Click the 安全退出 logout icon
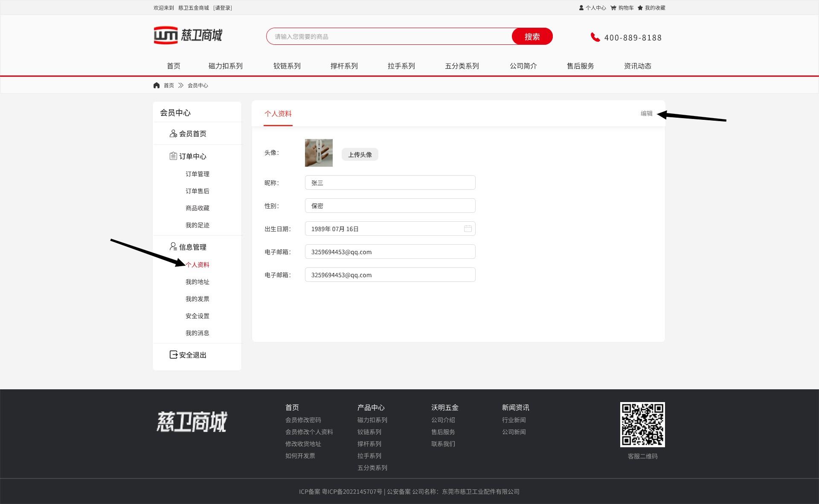This screenshot has height=504, width=819. point(173,355)
